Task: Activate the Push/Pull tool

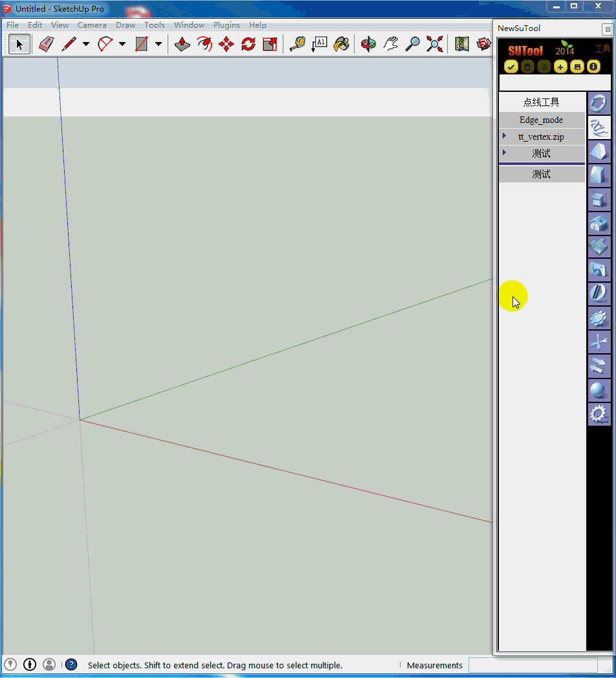Action: tap(182, 44)
